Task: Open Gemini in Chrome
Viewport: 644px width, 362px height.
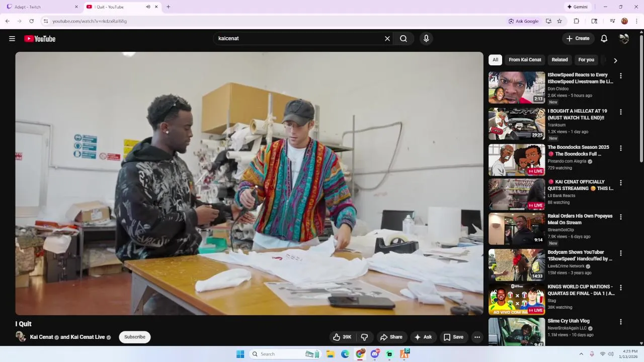Action: click(x=578, y=7)
